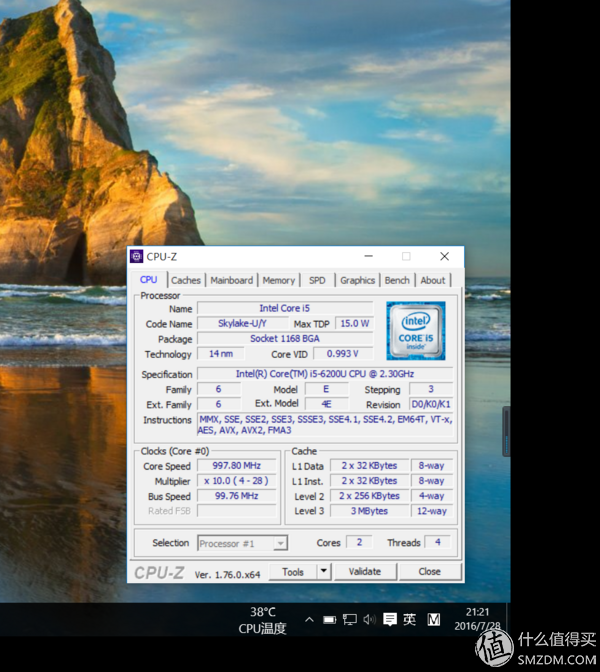Click the Core Speed value '997.80 MHz'
The width and height of the screenshot is (600, 672).
click(237, 465)
